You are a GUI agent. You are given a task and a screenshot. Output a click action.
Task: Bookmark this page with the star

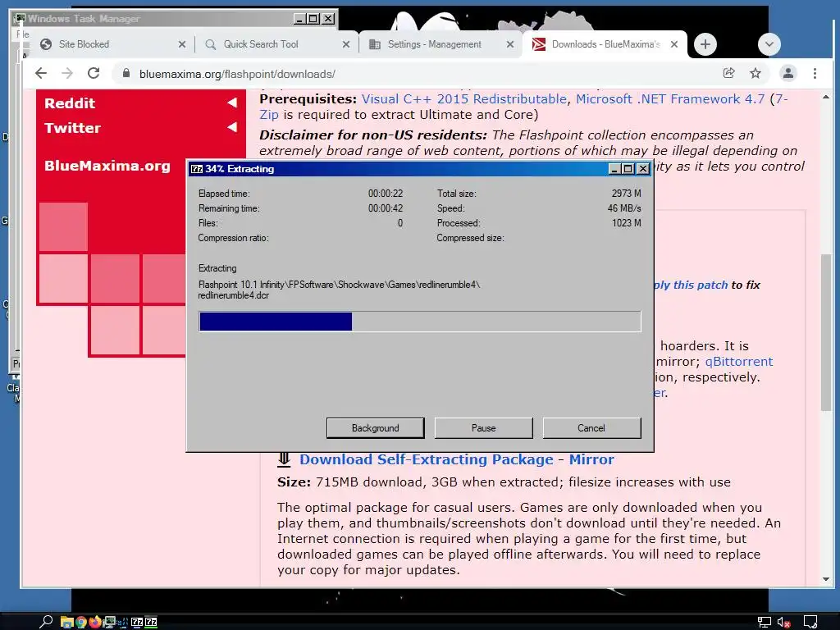coord(756,73)
